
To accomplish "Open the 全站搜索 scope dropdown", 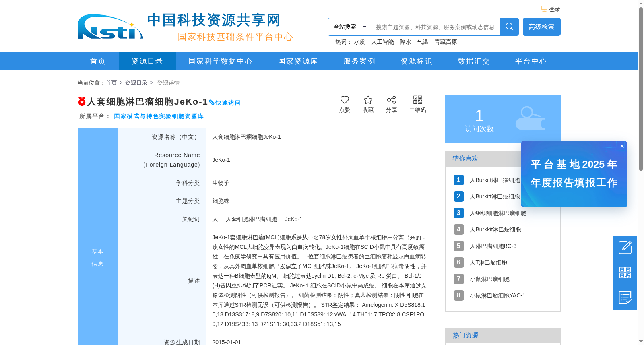I will [x=348, y=27].
